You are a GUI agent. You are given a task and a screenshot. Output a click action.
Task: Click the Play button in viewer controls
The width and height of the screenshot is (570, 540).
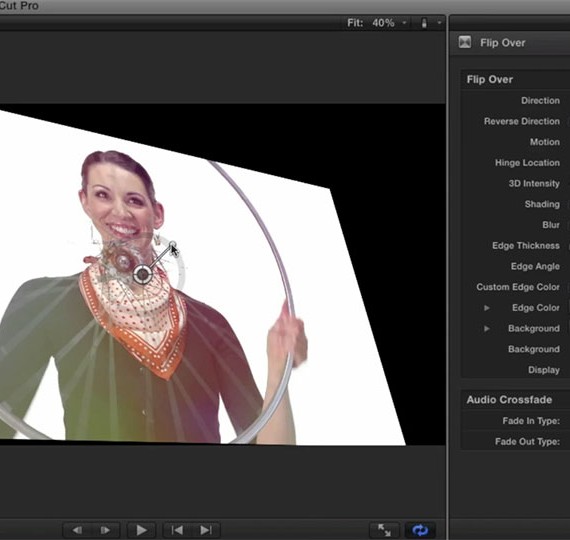(x=141, y=530)
